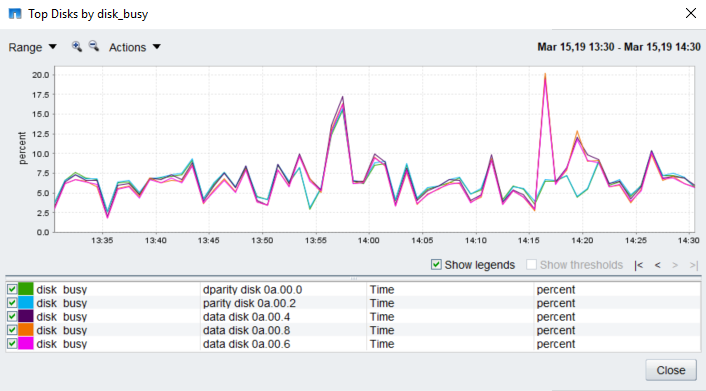Viewport: 706px width, 391px height.
Task: Uncheck dparity disk 0a.00.0 series checkbox
Action: [x=12, y=289]
